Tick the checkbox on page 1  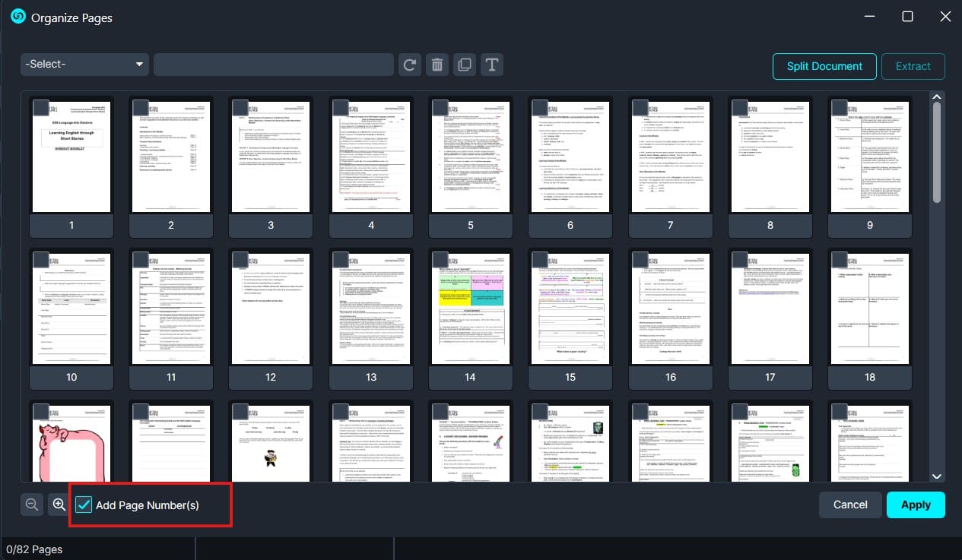click(41, 108)
